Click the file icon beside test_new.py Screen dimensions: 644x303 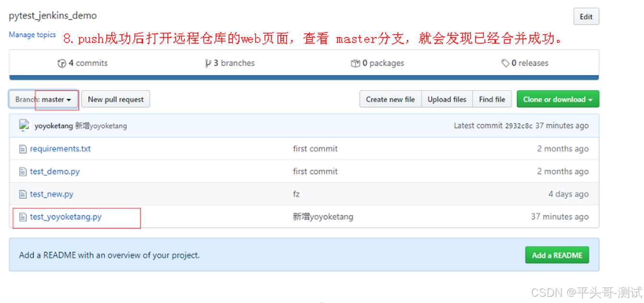tap(23, 194)
